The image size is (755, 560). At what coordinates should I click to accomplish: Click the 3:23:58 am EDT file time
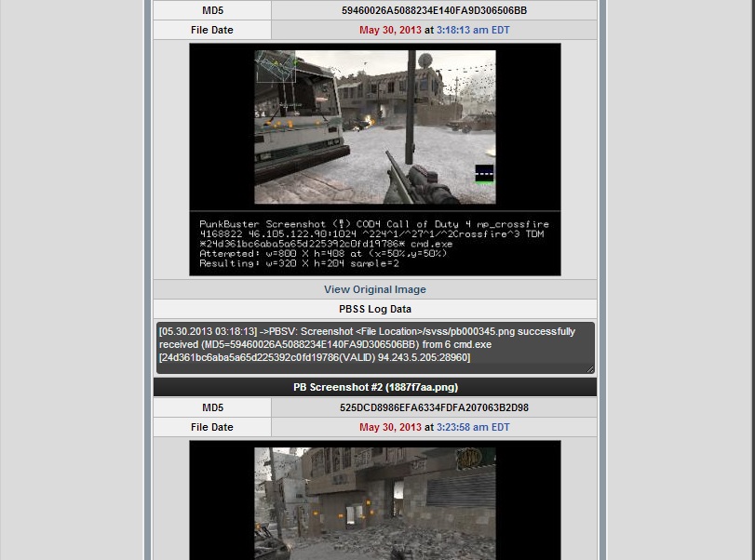pos(473,427)
